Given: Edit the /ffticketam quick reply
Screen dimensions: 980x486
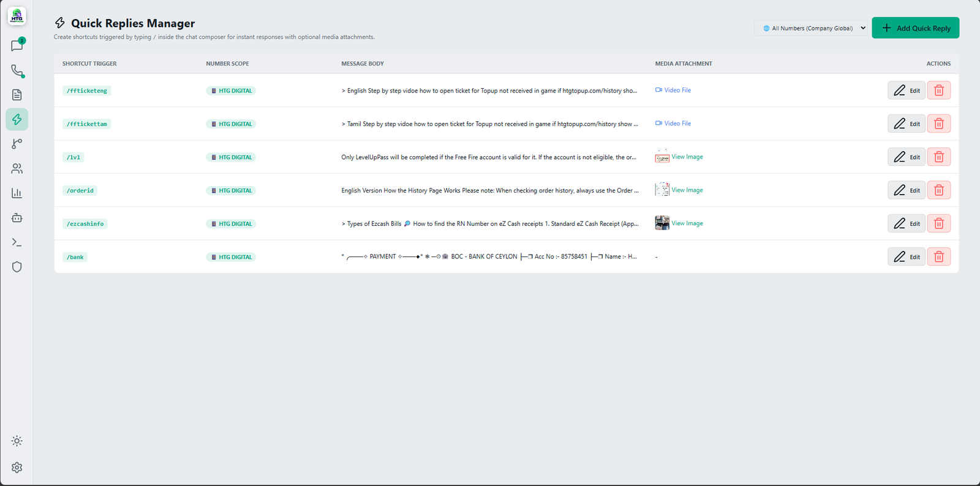Looking at the screenshot, I should 907,124.
